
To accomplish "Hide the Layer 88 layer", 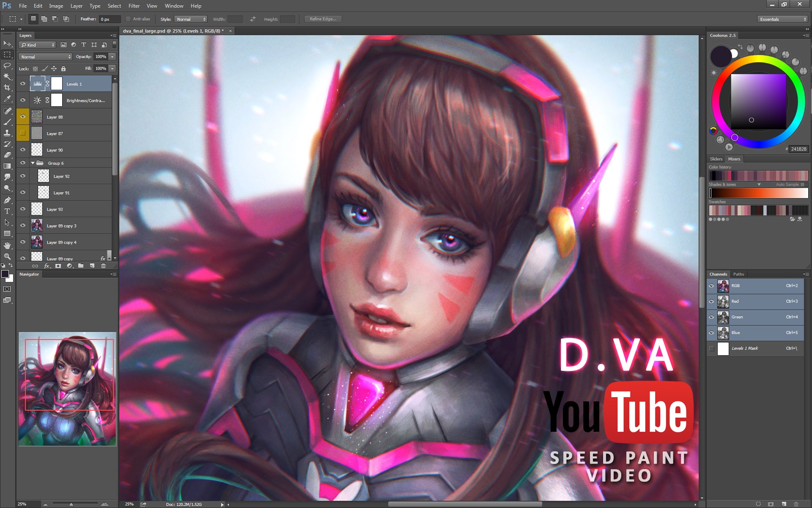I will [x=23, y=116].
